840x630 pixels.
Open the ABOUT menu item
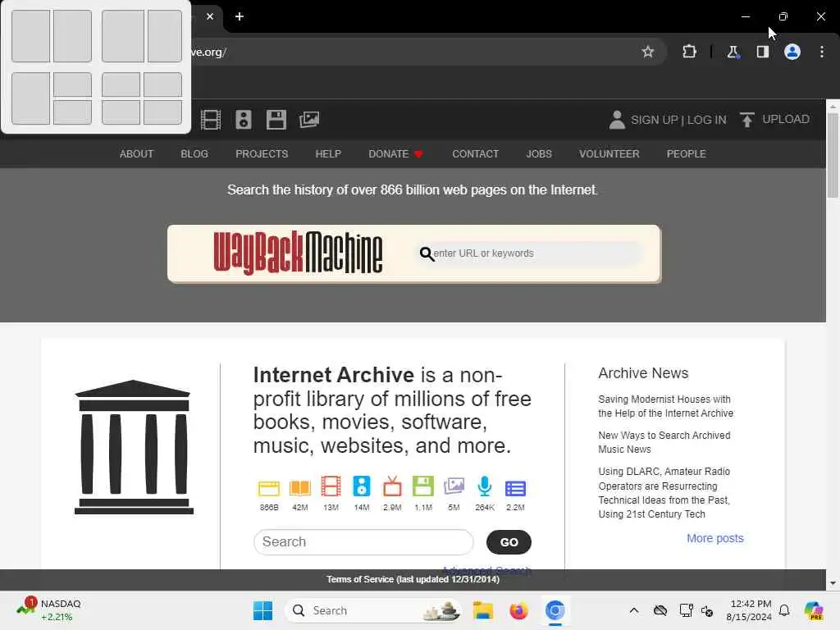pos(137,153)
